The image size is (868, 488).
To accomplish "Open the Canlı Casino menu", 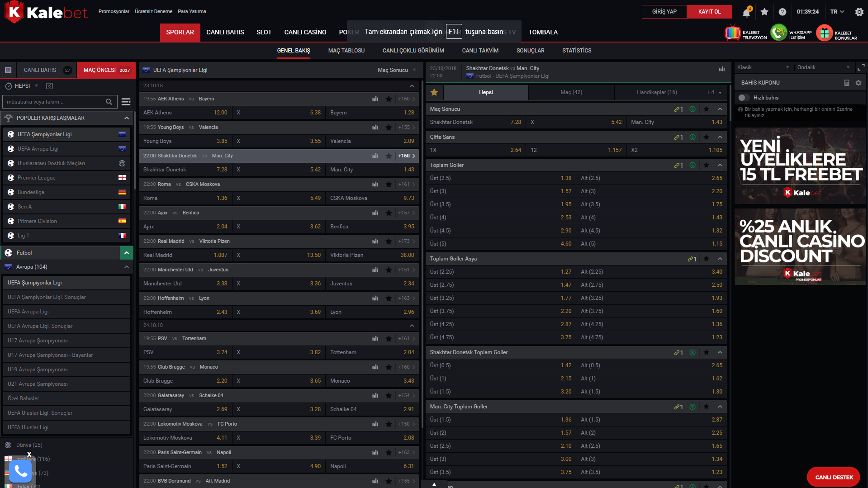I will tap(305, 32).
